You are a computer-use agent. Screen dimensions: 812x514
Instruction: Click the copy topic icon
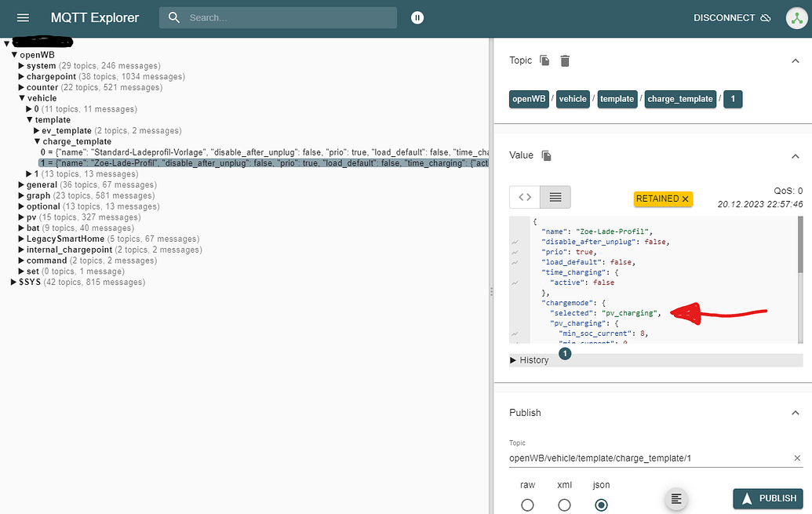click(544, 60)
